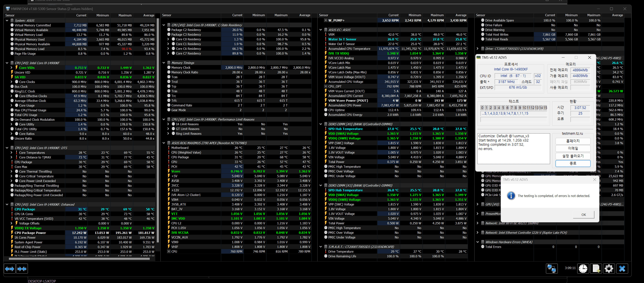Image resolution: width=644 pixels, height=283 pixels.
Task: Click the Water In T Sensor thermometer icon
Action: 326,39
